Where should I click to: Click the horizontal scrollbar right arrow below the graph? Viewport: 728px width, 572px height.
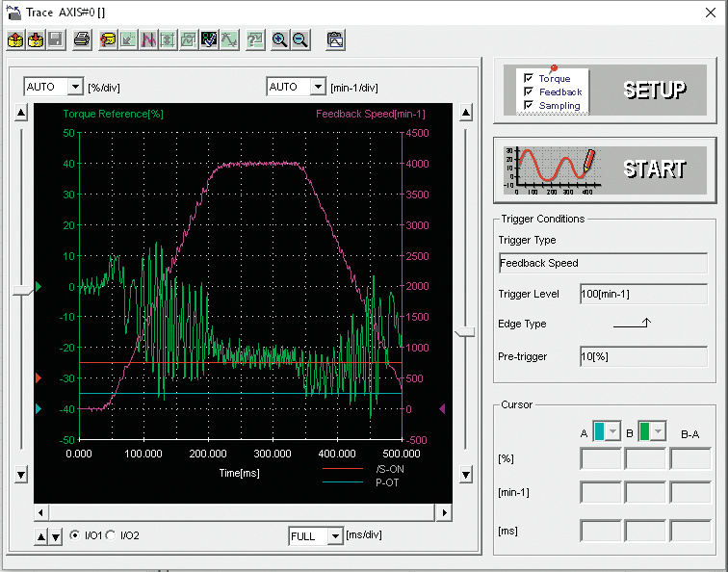tap(444, 513)
